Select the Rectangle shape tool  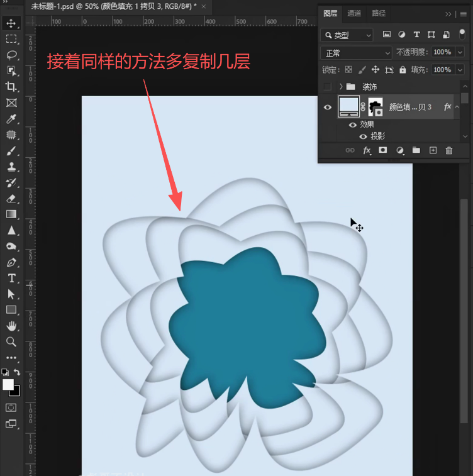pos(11,310)
